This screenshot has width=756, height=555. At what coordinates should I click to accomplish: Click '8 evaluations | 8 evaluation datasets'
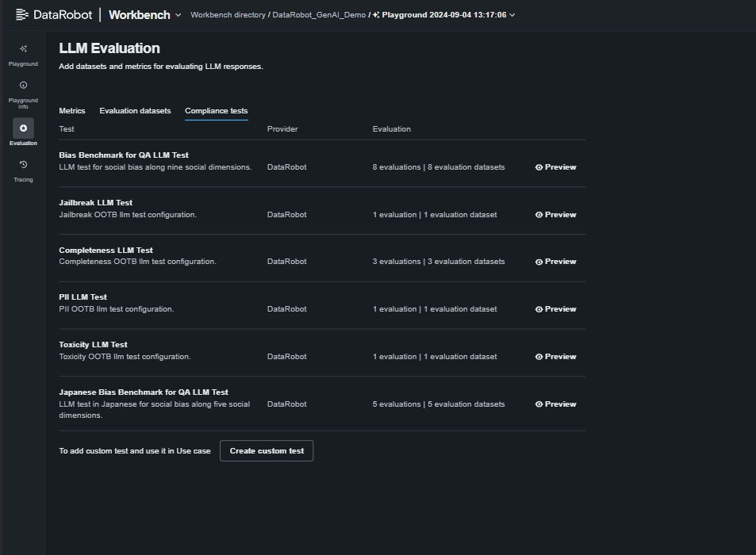pos(438,167)
